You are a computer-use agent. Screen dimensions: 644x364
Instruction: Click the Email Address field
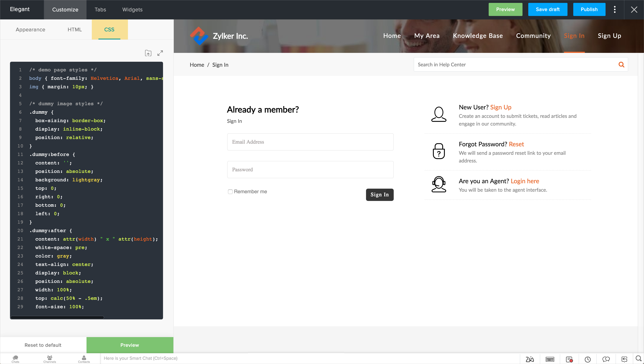[310, 142]
